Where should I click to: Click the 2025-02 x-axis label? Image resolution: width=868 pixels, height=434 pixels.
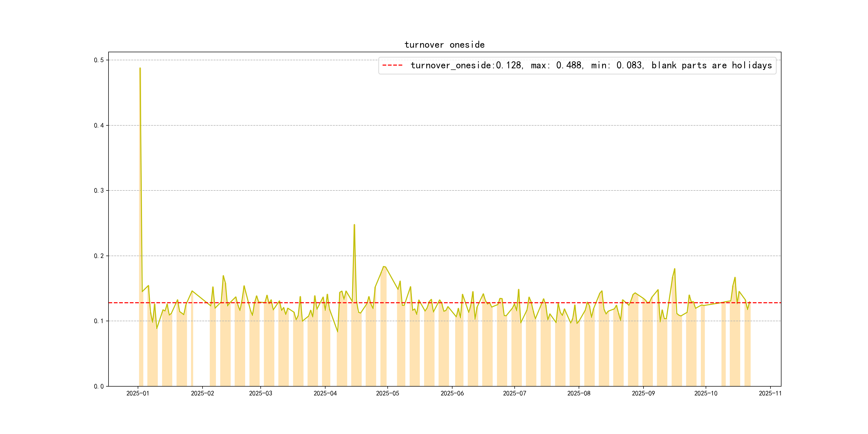point(202,393)
